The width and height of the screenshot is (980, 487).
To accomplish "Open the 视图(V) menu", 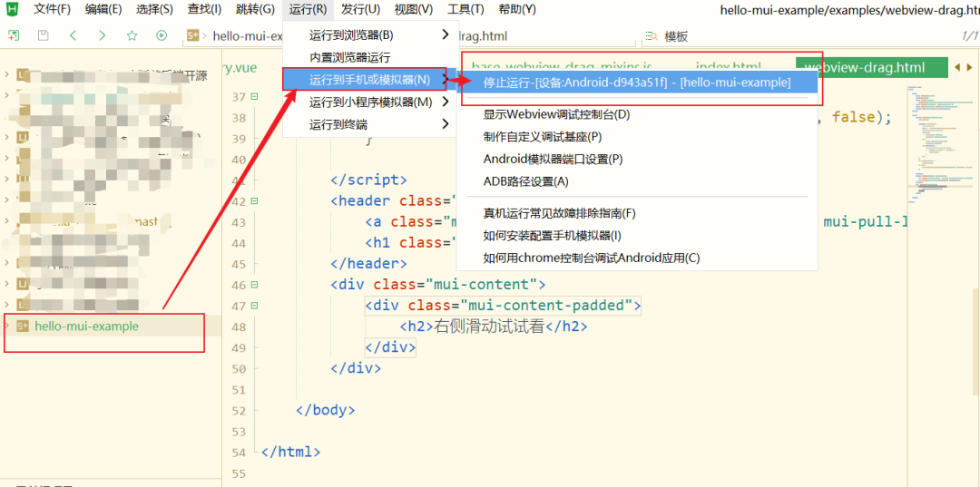I will [414, 9].
